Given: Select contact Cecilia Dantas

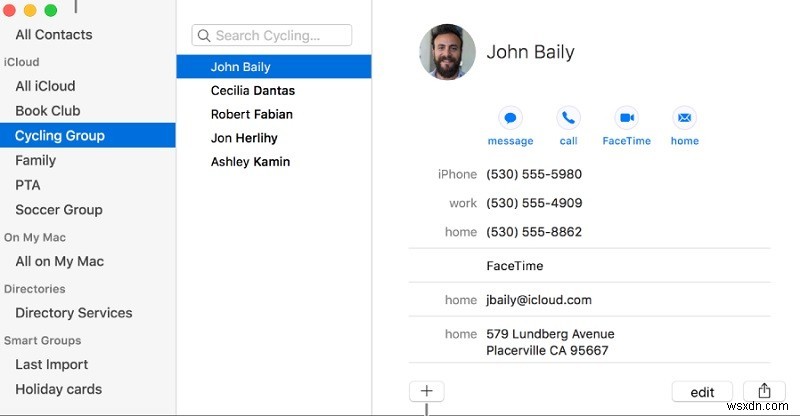Looking at the screenshot, I should coord(253,90).
